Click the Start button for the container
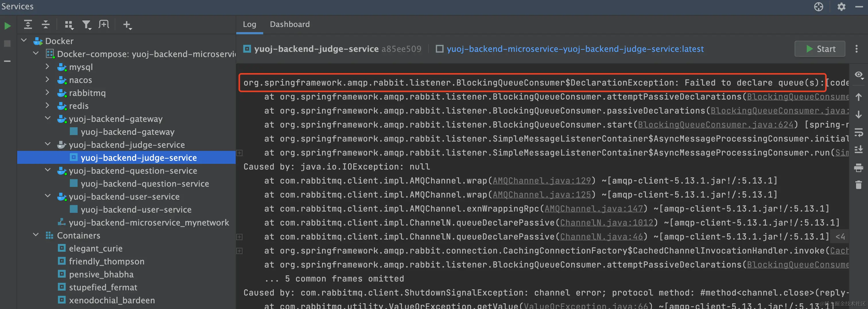The width and height of the screenshot is (868, 309). tap(820, 49)
